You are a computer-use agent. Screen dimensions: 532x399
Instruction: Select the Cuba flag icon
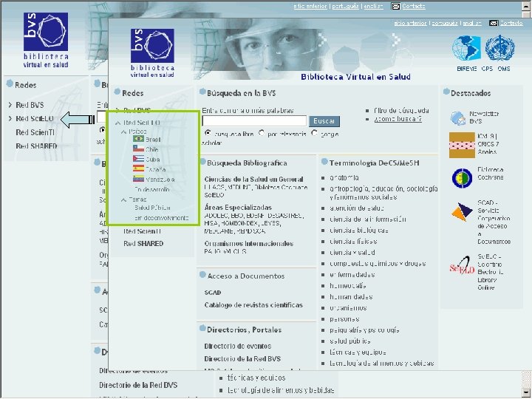click(138, 158)
